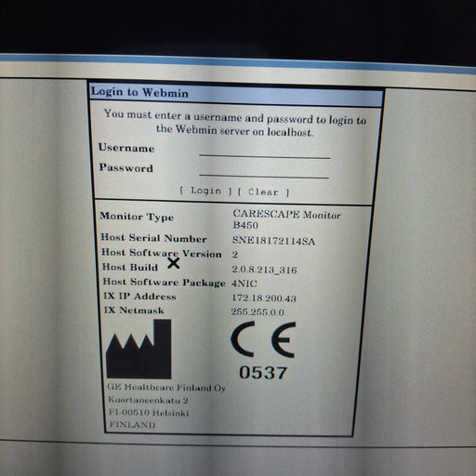Select serial number SNE18172114SA
Image resolution: width=476 pixels, height=476 pixels.
(273, 241)
